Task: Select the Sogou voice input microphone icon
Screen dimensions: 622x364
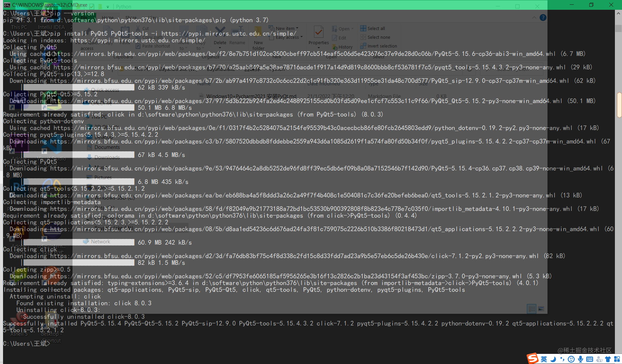Action: (x=580, y=359)
